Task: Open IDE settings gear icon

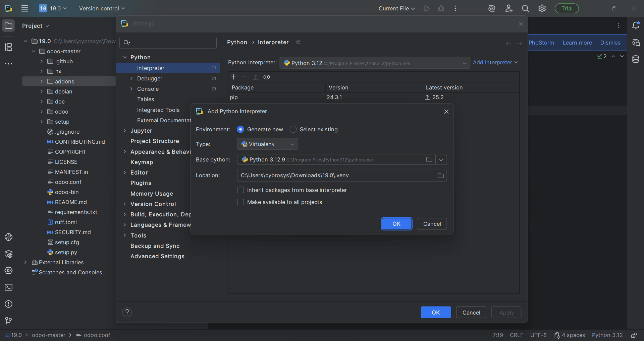Action: pos(542,8)
